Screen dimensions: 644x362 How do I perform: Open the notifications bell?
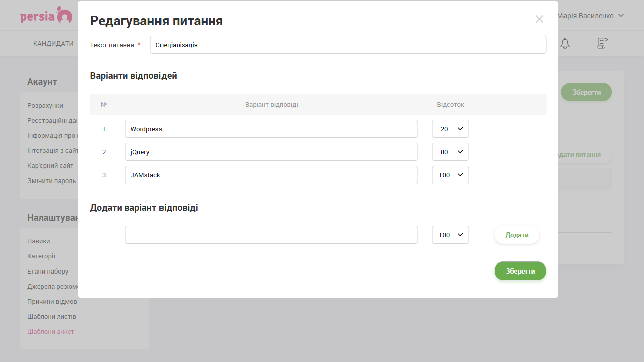[x=565, y=43]
